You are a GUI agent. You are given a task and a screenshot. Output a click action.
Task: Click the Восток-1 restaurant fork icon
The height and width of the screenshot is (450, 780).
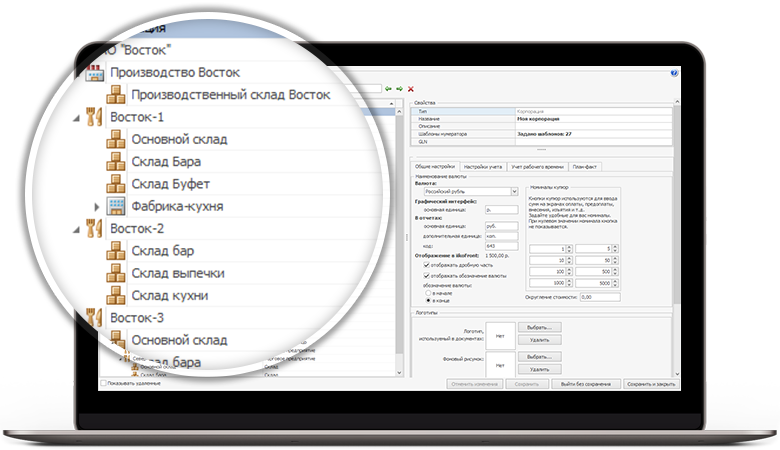click(x=94, y=117)
